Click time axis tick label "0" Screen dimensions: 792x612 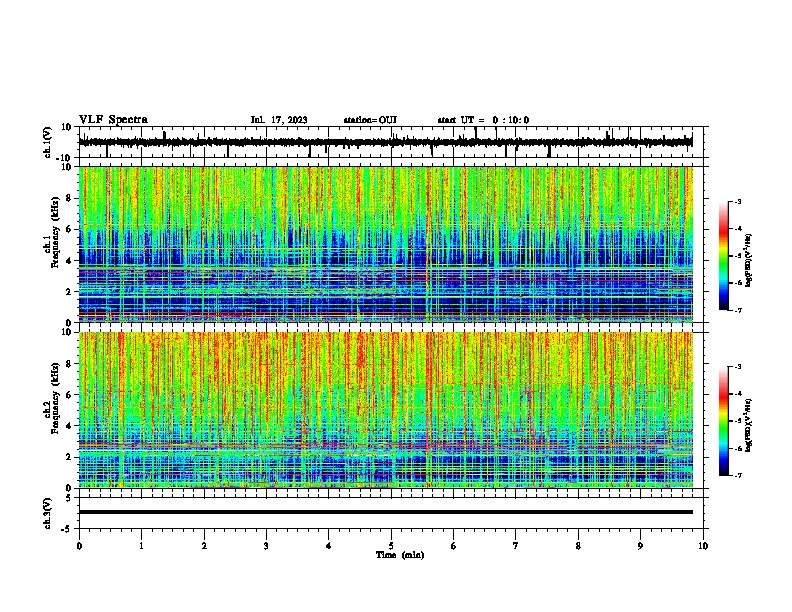point(79,546)
